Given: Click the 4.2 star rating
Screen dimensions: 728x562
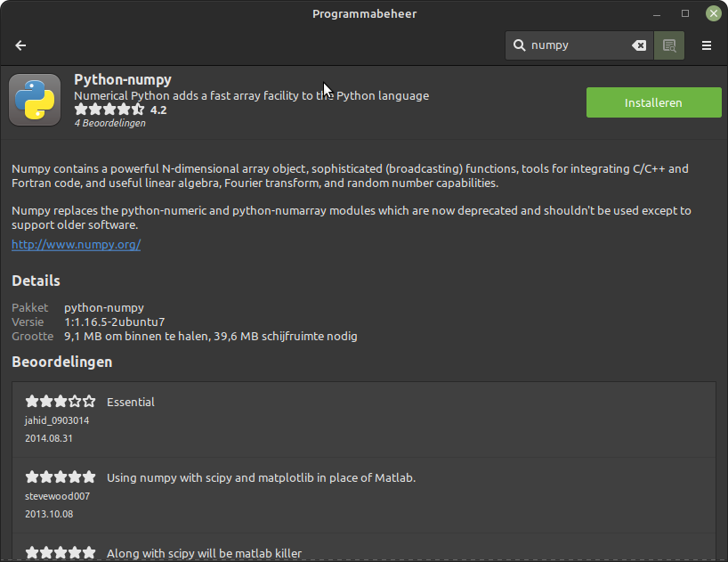Looking at the screenshot, I should pyautogui.click(x=120, y=110).
